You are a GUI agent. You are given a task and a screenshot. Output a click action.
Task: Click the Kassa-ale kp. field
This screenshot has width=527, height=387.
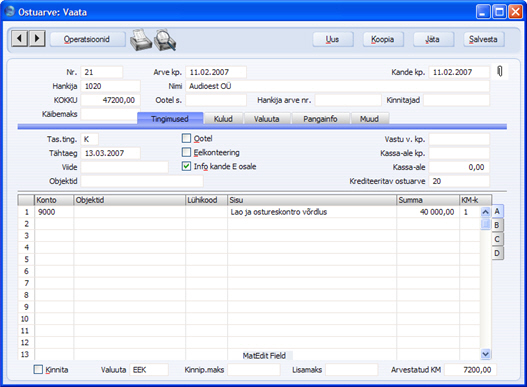click(x=459, y=153)
